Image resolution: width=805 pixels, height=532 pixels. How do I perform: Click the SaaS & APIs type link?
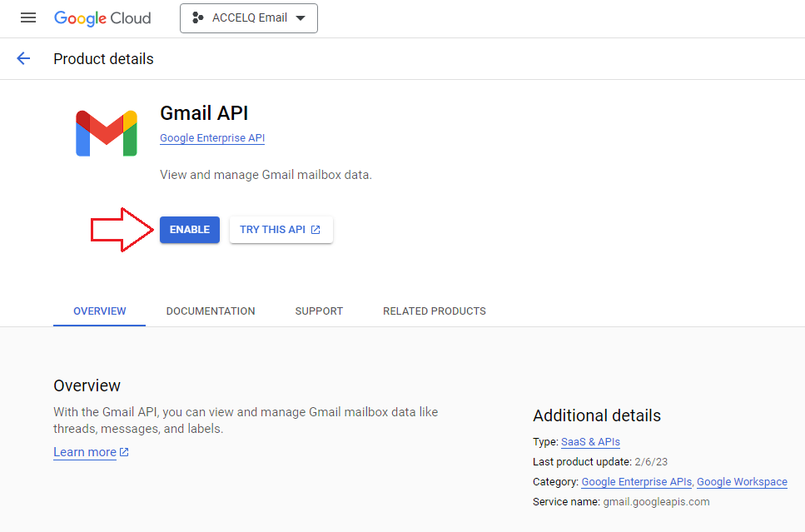(590, 441)
